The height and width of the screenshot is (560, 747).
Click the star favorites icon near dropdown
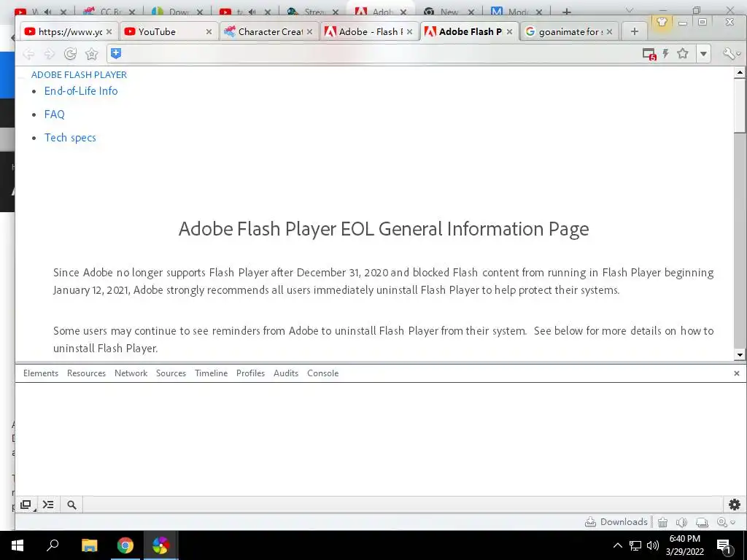(683, 53)
